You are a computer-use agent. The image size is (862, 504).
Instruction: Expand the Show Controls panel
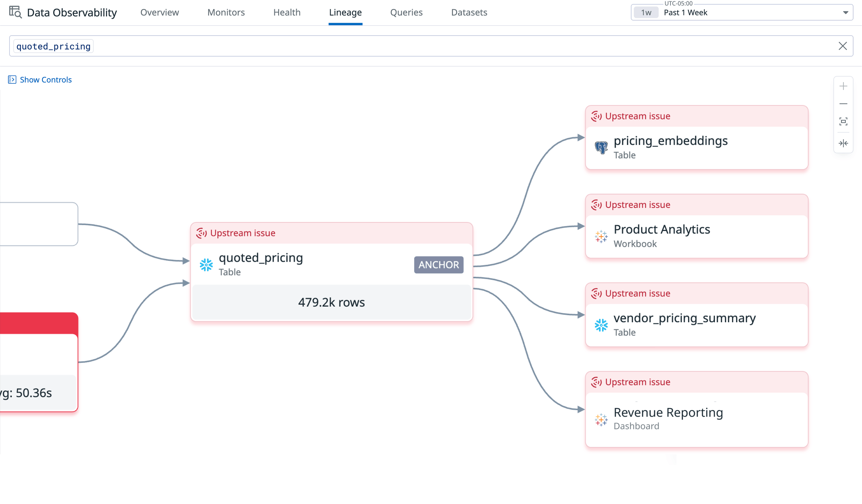click(12, 79)
